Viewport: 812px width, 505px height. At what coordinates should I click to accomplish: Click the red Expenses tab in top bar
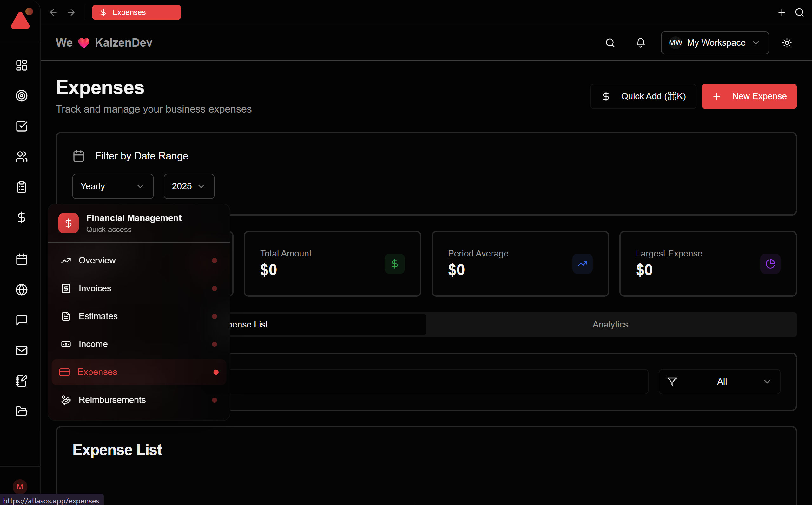136,12
